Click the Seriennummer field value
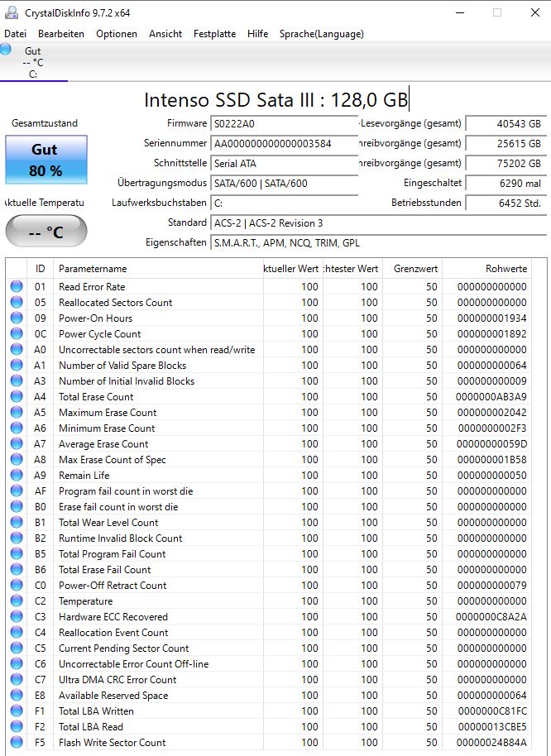 pos(284,144)
